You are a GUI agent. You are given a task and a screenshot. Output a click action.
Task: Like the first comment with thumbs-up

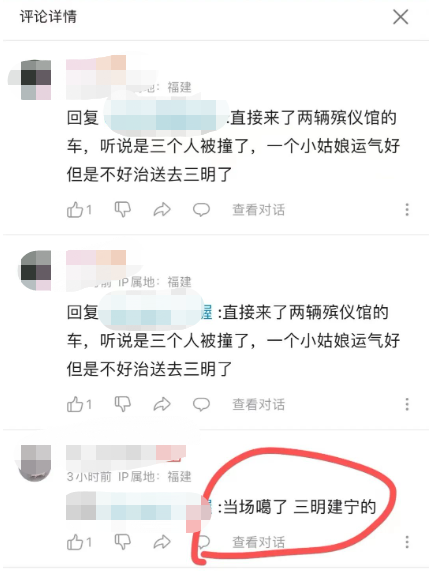[x=75, y=210]
